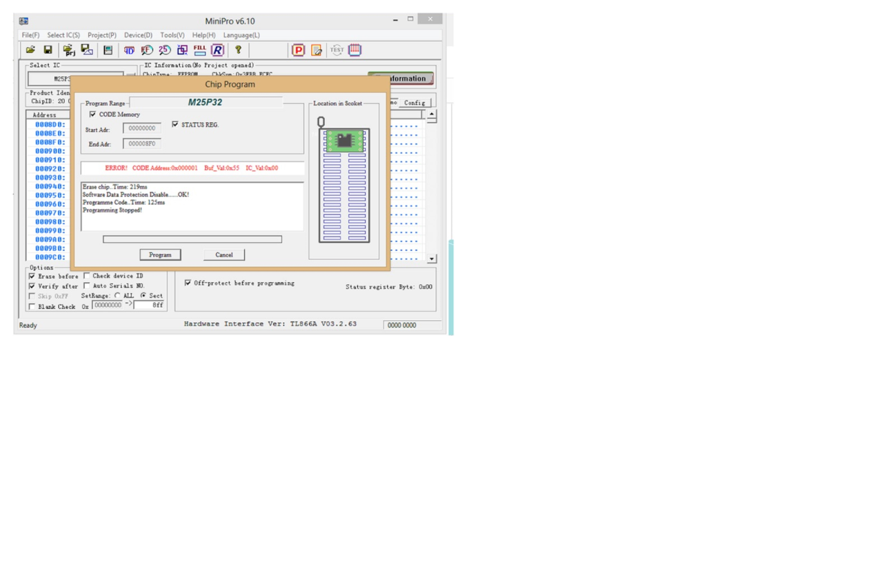Open the Language(L) menu
The image size is (883, 588).
241,35
